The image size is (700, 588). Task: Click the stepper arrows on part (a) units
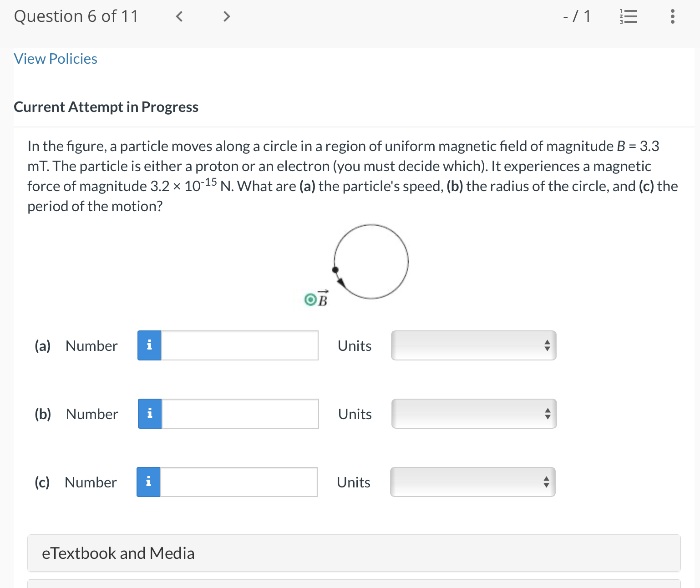click(x=547, y=345)
